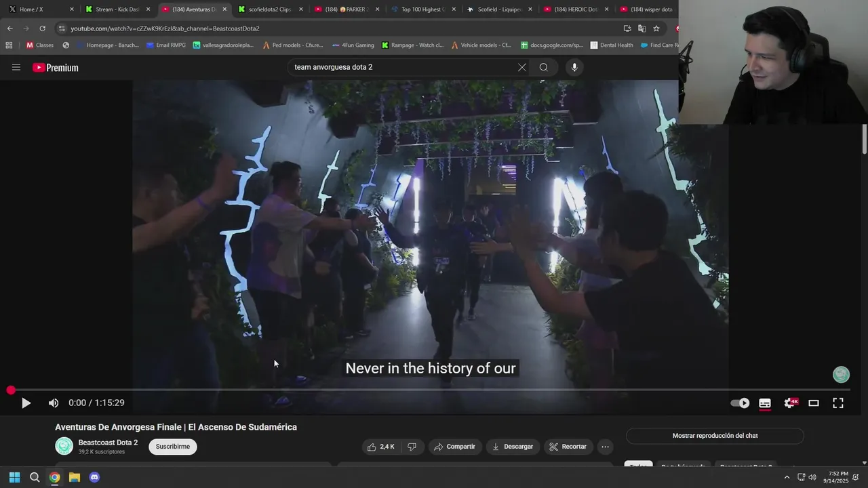Show hidden system tray icons chevron
Image resolution: width=868 pixels, height=488 pixels.
(x=787, y=477)
